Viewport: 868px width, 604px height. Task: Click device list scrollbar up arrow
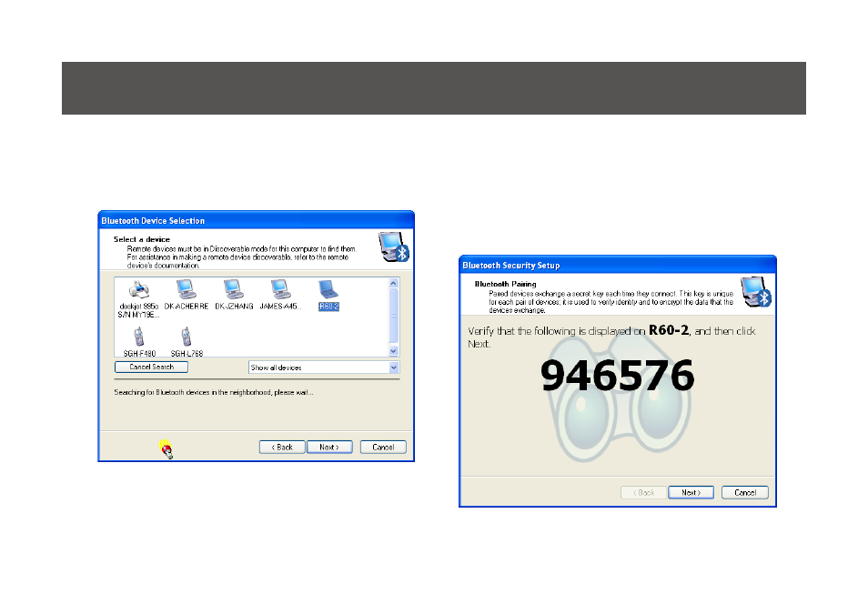394,284
